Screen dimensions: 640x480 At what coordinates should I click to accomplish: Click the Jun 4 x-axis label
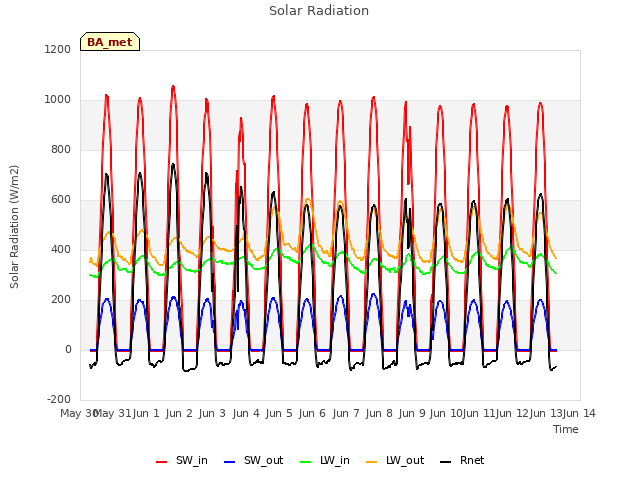pyautogui.click(x=246, y=413)
